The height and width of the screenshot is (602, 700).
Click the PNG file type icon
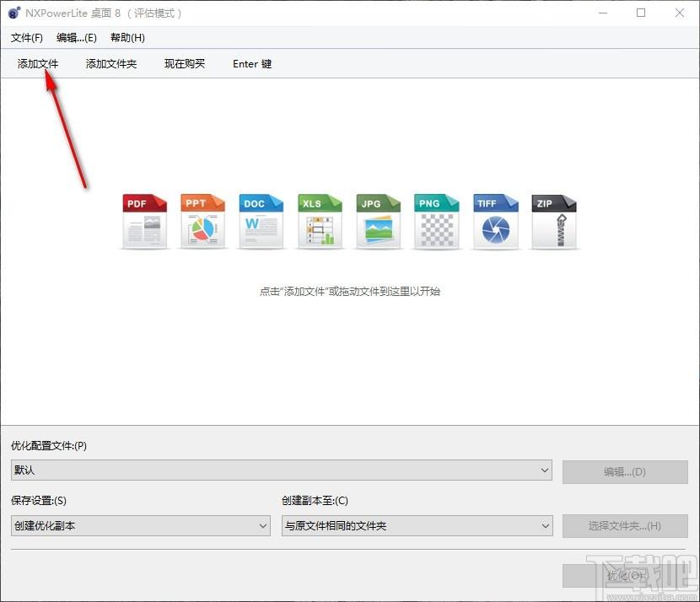click(437, 221)
